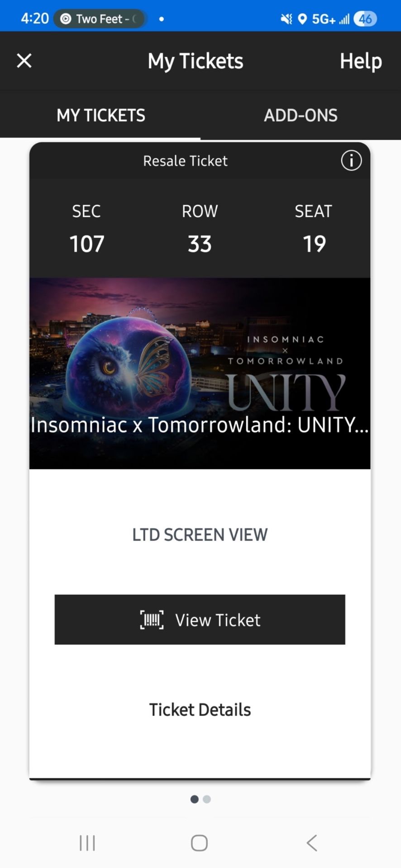Tap the muted vibrate status icon
401x868 pixels.
click(x=286, y=19)
